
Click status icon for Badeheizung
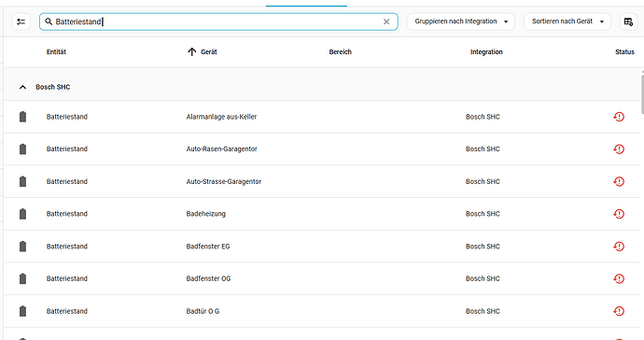tap(619, 214)
